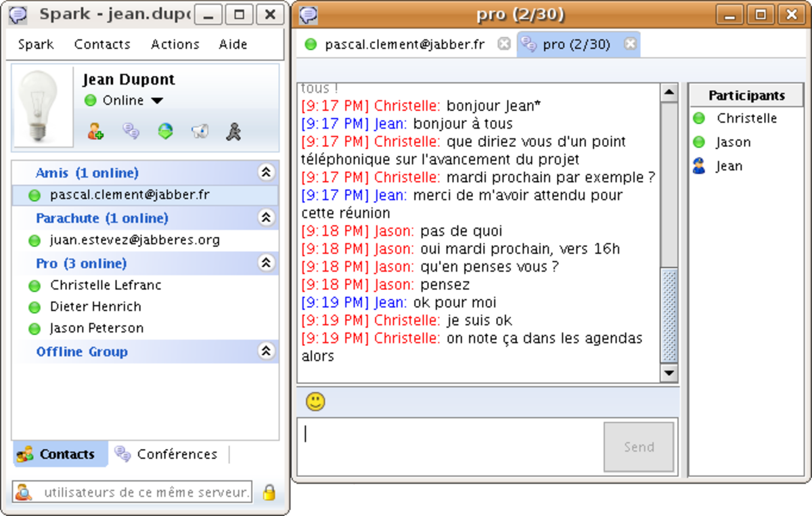812x516 pixels.
Task: Open the Aide menu
Action: click(x=233, y=45)
